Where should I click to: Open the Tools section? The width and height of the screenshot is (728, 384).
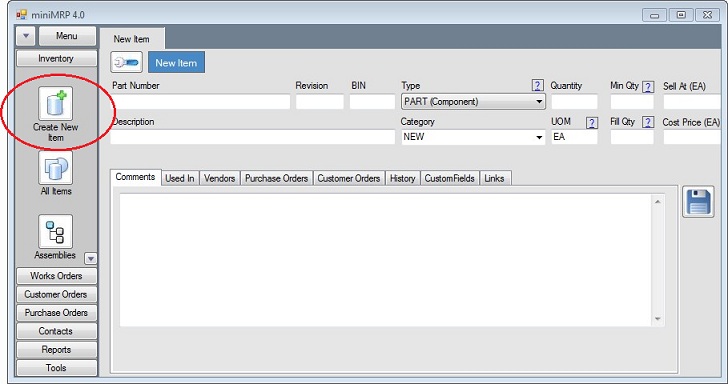tap(56, 368)
